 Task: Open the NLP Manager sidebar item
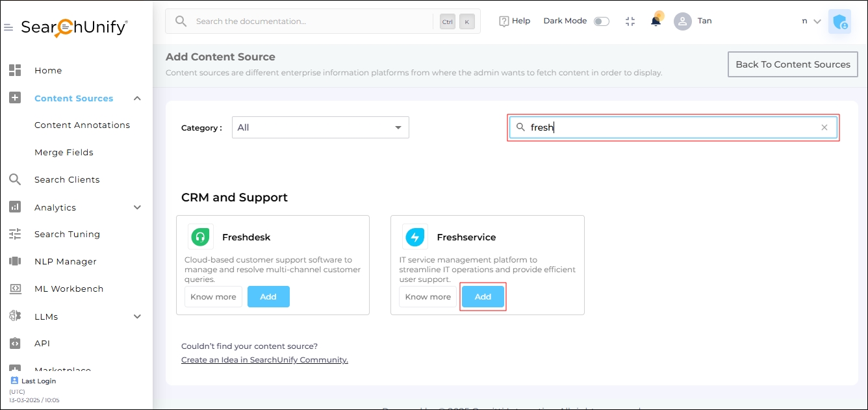pos(65,261)
